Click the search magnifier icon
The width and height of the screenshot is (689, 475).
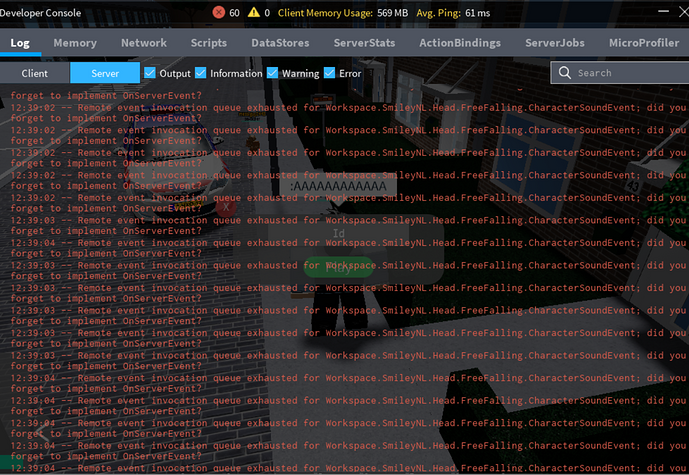(565, 73)
